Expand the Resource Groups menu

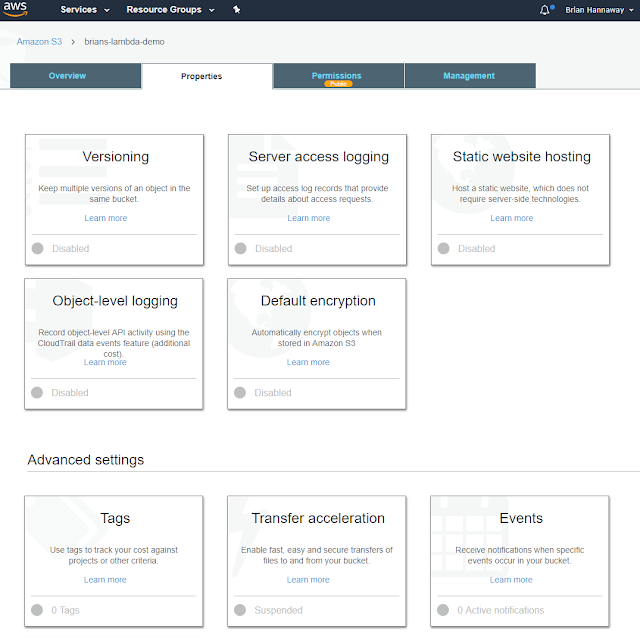click(170, 10)
